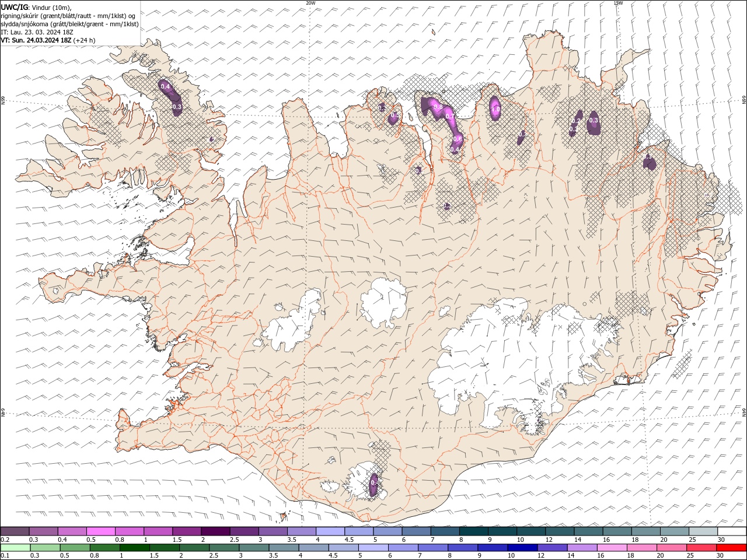Click the 'VT: Sun. 24.03.2024 18Z (+24 h)' line
This screenshot has width=747, height=560.
(48, 40)
